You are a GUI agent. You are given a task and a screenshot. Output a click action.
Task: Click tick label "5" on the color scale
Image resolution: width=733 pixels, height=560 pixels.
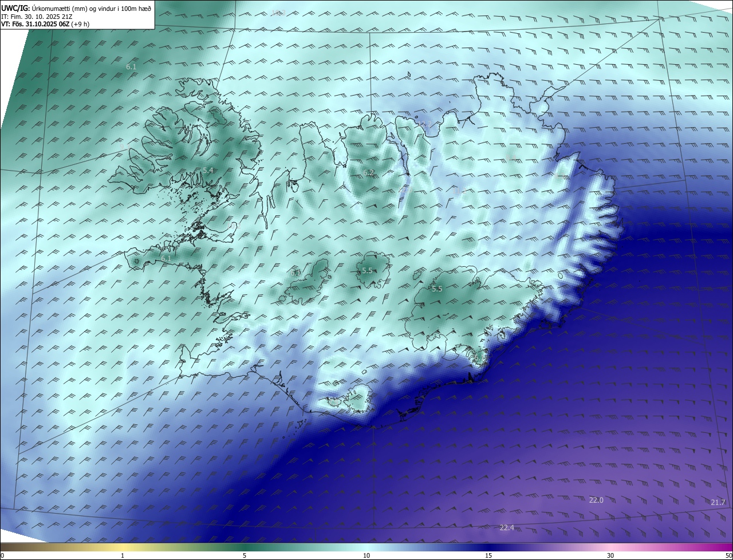pyautogui.click(x=245, y=556)
